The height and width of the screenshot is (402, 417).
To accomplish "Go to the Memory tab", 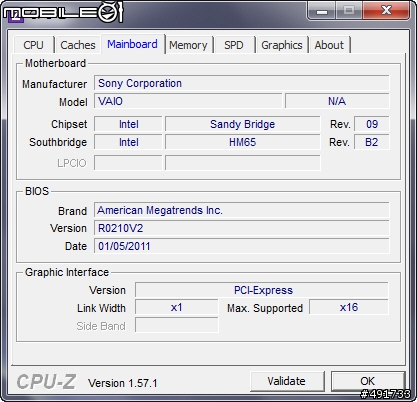I will tap(188, 45).
